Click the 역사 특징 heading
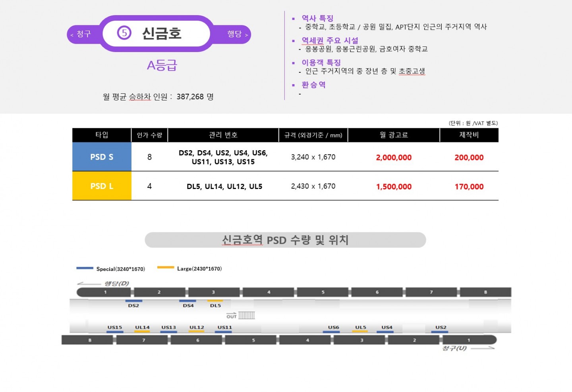 [x=317, y=18]
